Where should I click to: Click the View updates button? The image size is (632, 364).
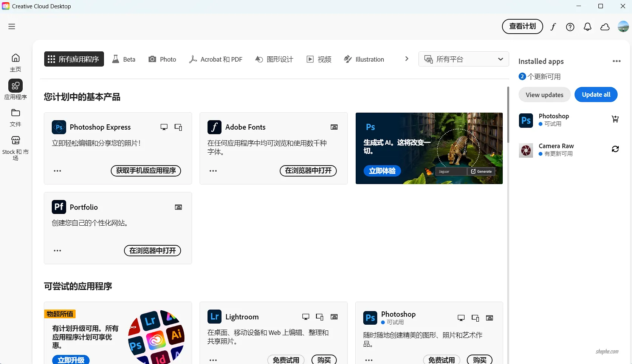(544, 95)
